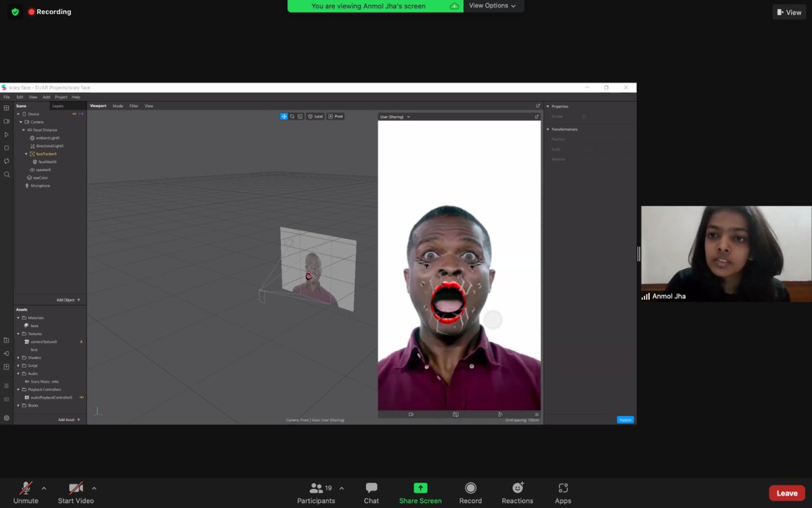Open Zoom Reactions
Screen dimensions: 812x508
[518, 493]
